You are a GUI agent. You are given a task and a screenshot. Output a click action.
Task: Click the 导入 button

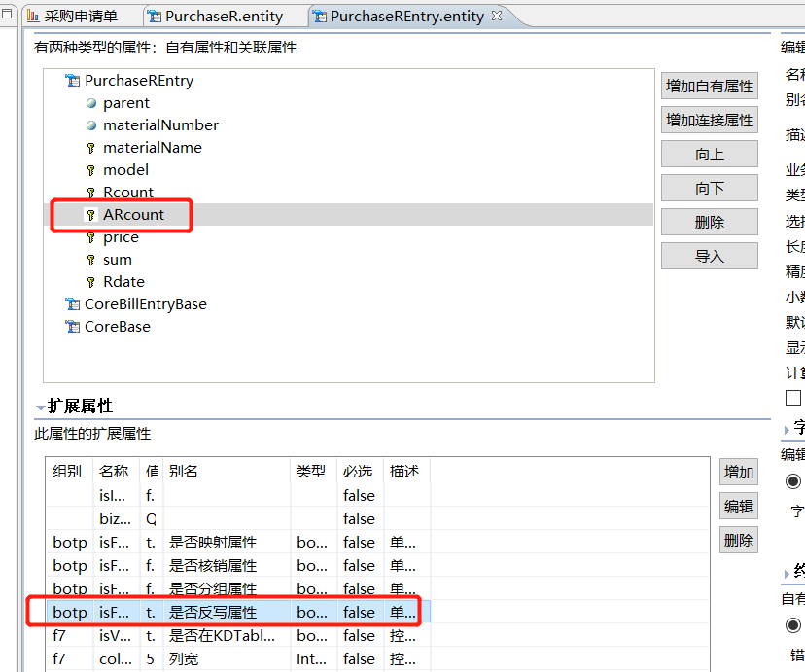coord(709,256)
